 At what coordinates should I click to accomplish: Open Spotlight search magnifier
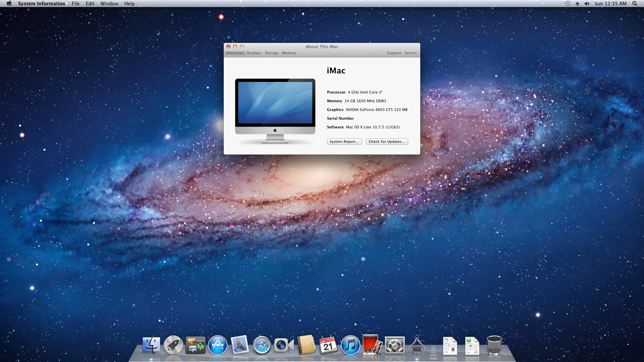(x=635, y=3)
